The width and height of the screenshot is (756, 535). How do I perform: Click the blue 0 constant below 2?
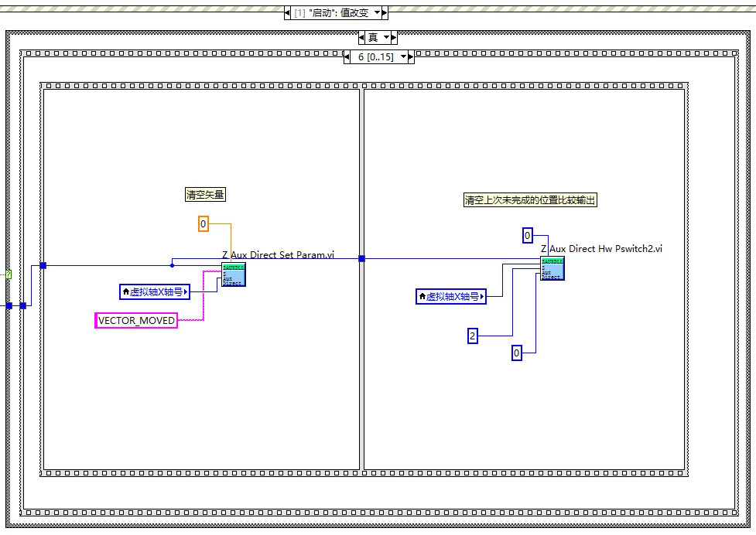(516, 353)
